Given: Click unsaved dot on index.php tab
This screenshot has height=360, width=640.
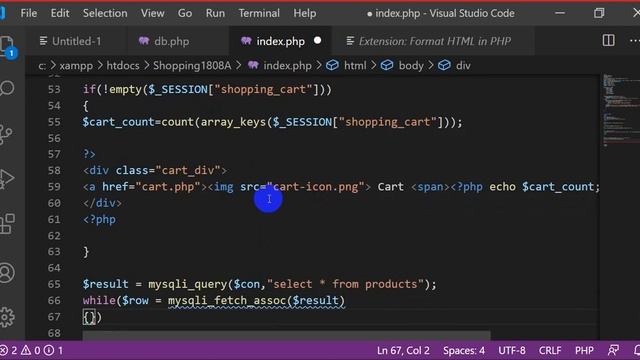Looking at the screenshot, I should coord(318,40).
